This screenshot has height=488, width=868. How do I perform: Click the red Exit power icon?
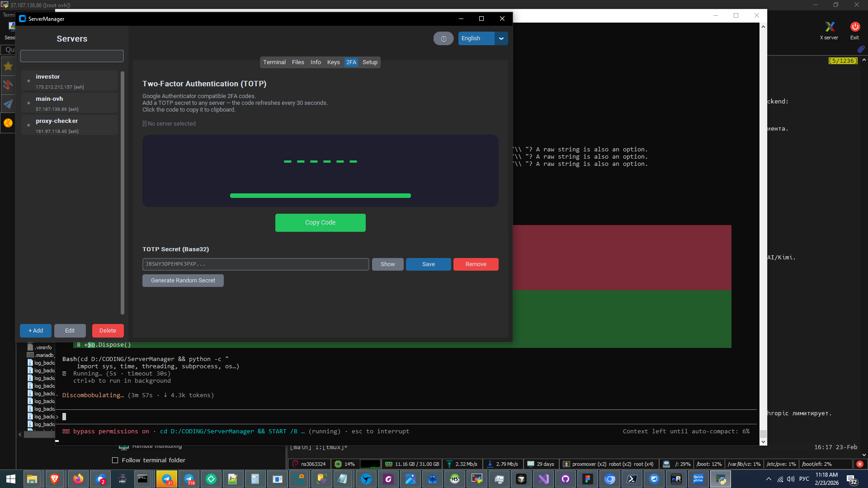click(x=854, y=27)
